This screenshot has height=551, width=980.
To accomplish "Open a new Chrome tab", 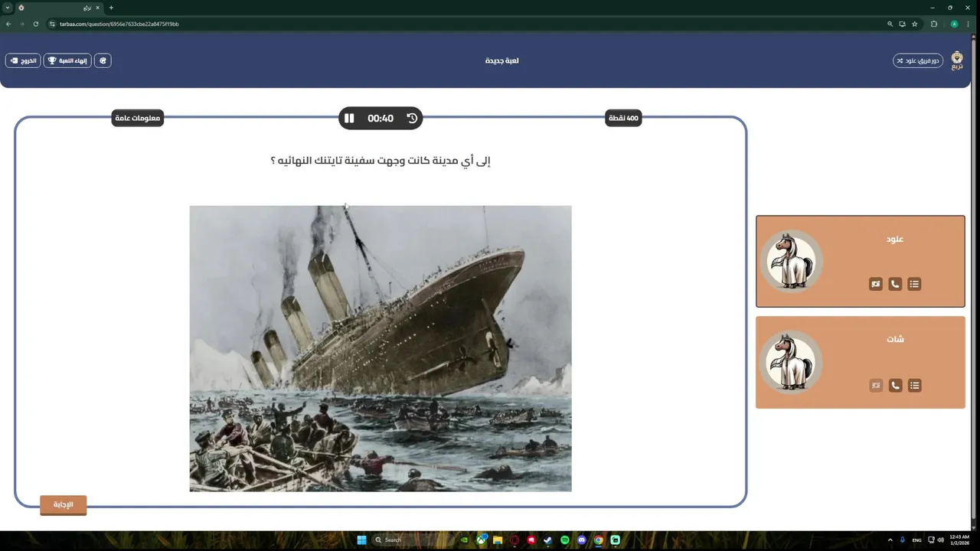I will (111, 8).
